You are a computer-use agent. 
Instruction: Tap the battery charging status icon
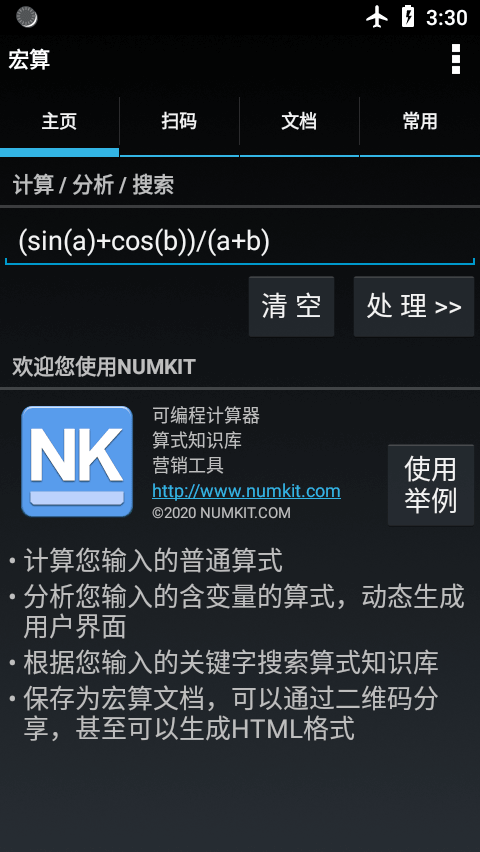pyautogui.click(x=408, y=17)
